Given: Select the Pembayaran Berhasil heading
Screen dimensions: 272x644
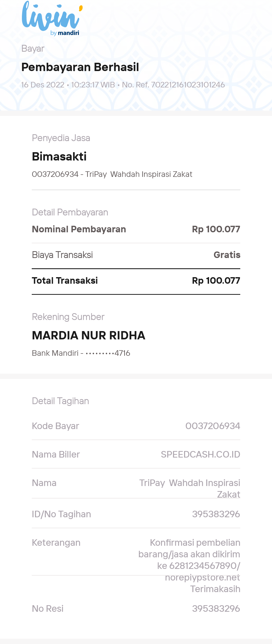Looking at the screenshot, I should [80, 67].
